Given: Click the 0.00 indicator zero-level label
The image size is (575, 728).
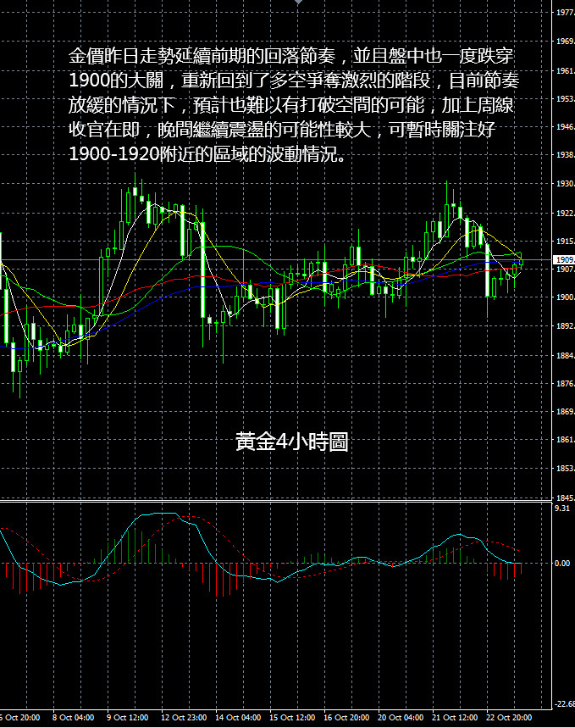Looking at the screenshot, I should (563, 563).
